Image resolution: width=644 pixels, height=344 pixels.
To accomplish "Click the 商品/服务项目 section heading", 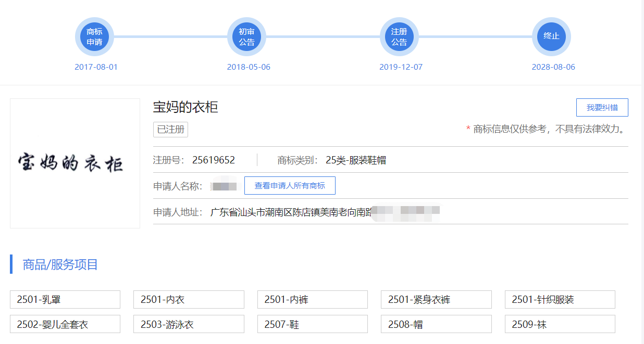I will [60, 264].
